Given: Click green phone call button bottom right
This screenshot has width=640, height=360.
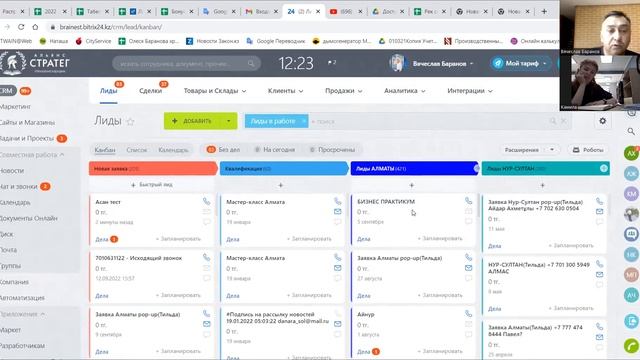Looking at the screenshot, I should pos(631,346).
